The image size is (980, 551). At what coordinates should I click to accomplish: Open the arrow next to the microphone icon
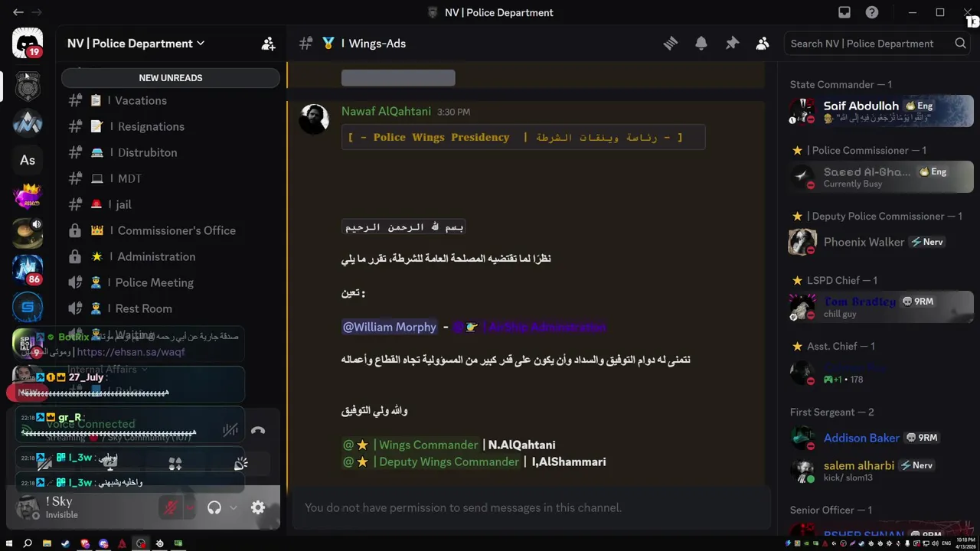(190, 507)
